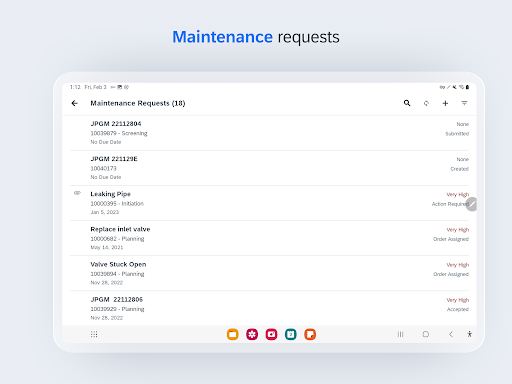This screenshot has width=512, height=384.
Task: Tap the Android home navigation button
Action: [426, 334]
